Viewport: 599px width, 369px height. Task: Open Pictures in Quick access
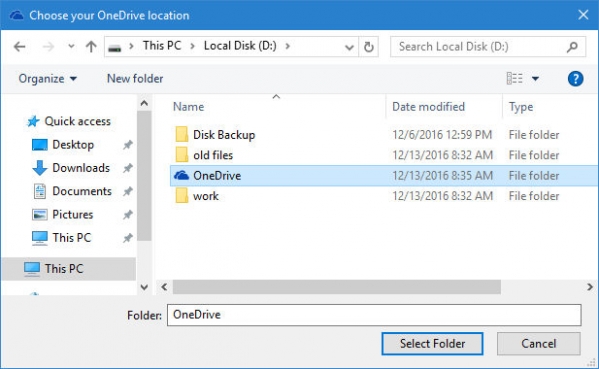[x=73, y=215]
